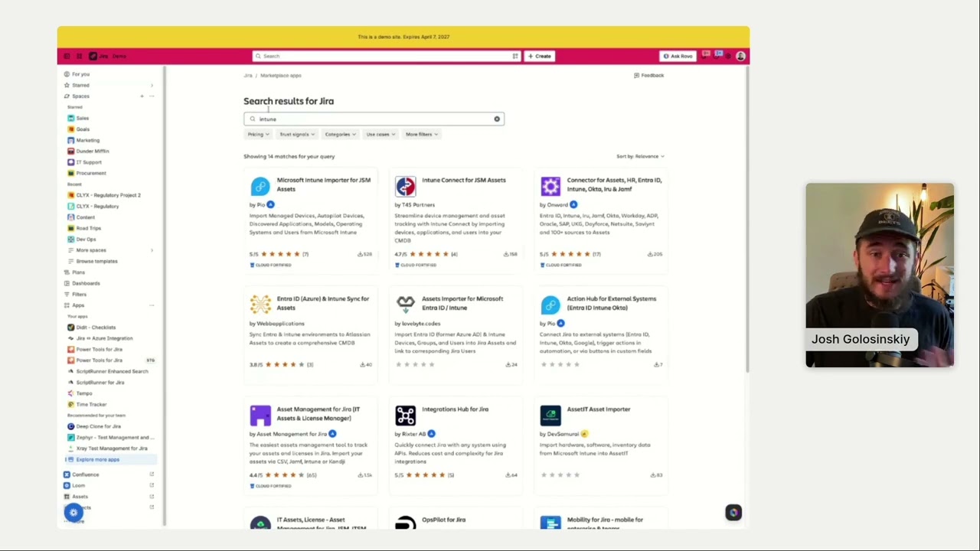Open Marketplace apps breadcrumb link
Screen dimensions: 980x551
(x=281, y=76)
